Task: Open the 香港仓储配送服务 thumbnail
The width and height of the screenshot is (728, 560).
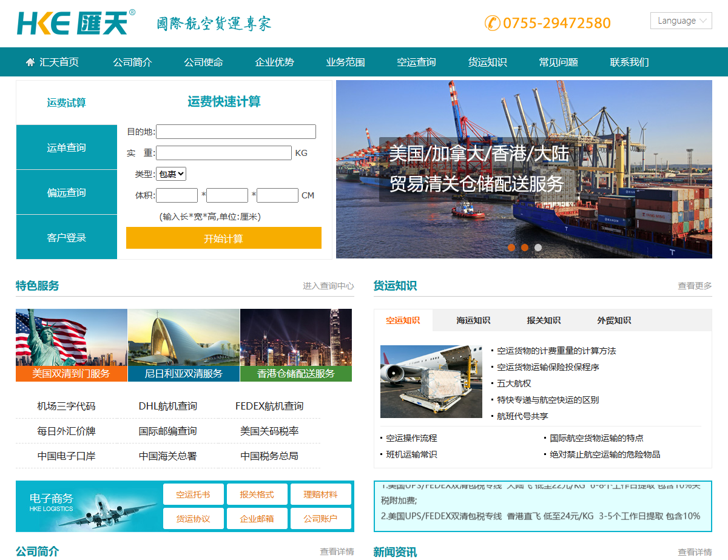Action: (x=296, y=345)
